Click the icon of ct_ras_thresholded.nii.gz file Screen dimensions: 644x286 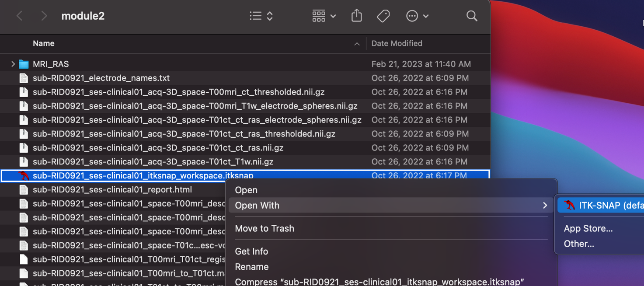tap(24, 134)
